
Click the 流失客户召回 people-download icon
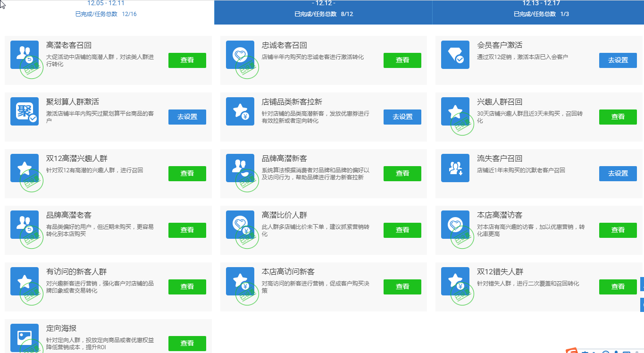455,168
